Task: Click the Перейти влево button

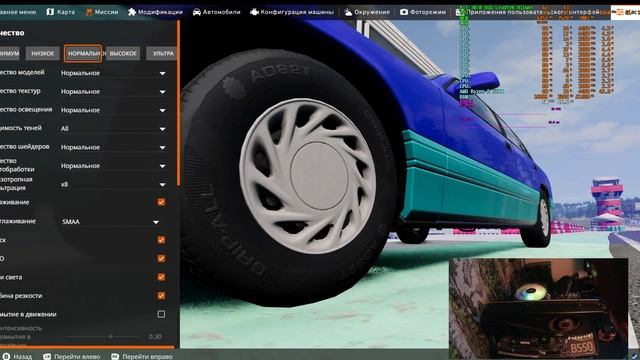Action: point(72,356)
